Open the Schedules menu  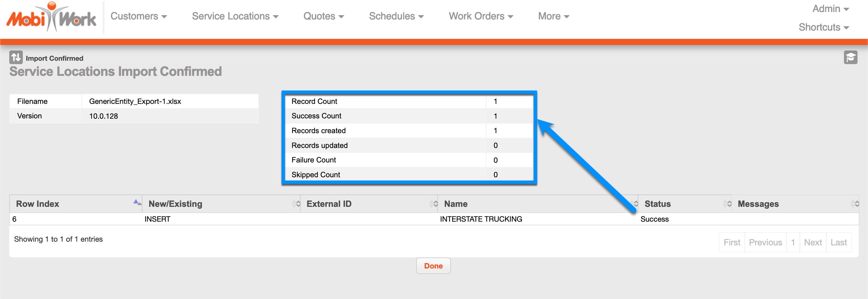click(396, 16)
